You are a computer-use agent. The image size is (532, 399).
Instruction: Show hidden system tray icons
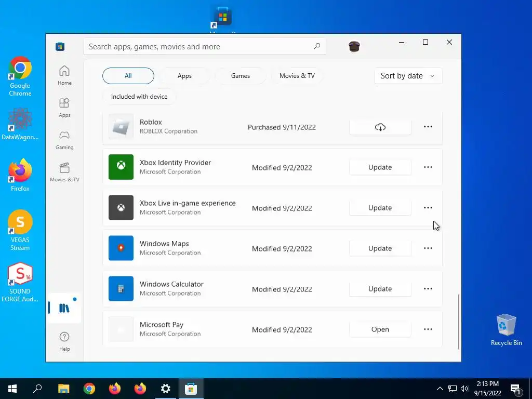coord(440,389)
